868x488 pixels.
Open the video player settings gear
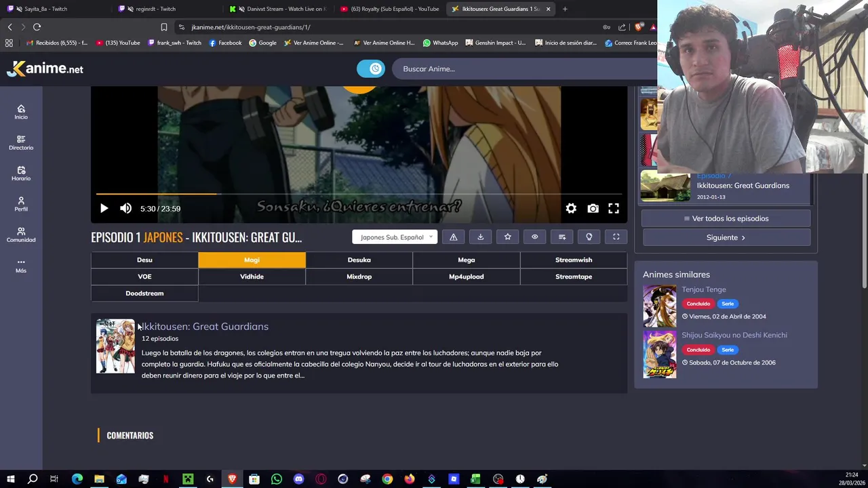pyautogui.click(x=571, y=209)
